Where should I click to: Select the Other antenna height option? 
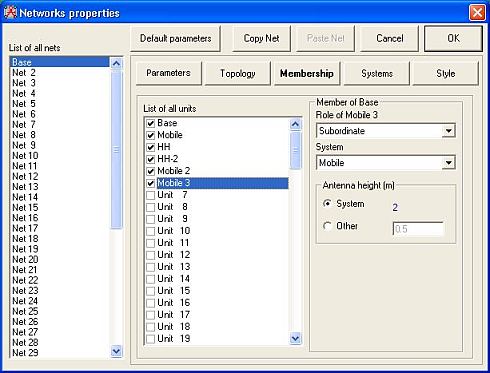[327, 226]
